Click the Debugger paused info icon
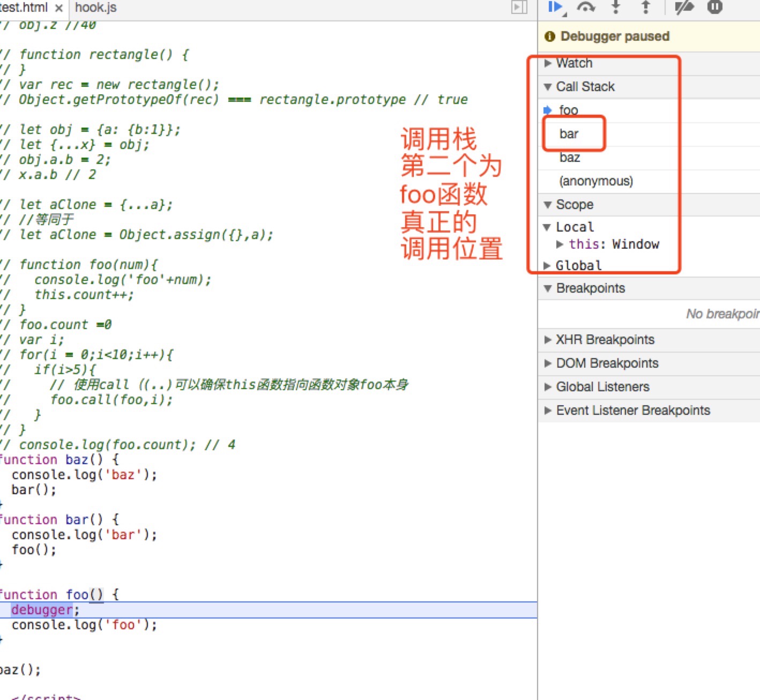 [x=549, y=36]
